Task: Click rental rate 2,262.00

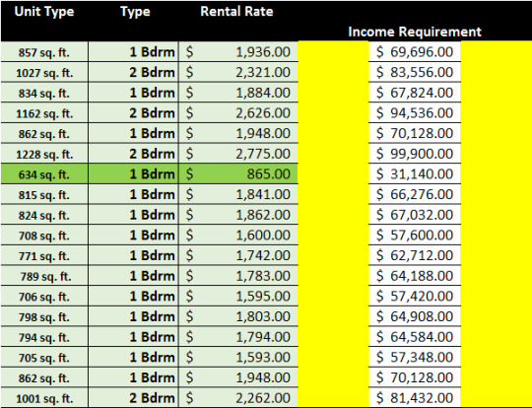Action: (238, 398)
